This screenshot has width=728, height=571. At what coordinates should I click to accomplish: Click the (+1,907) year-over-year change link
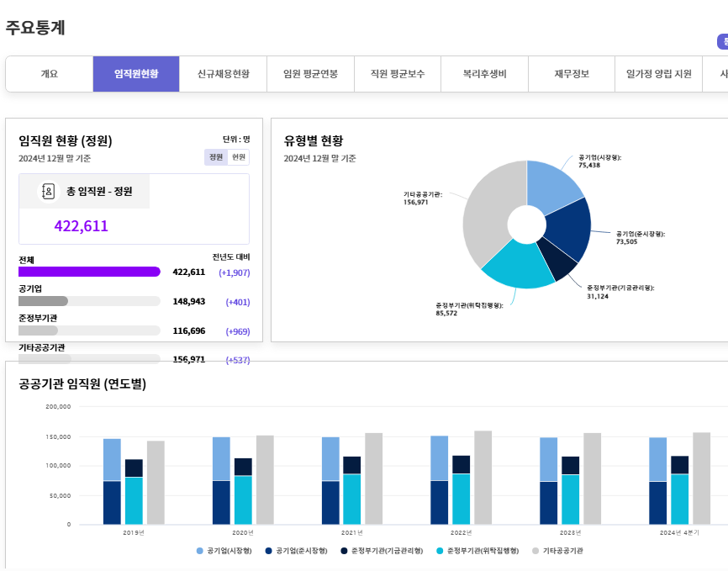[x=235, y=272]
